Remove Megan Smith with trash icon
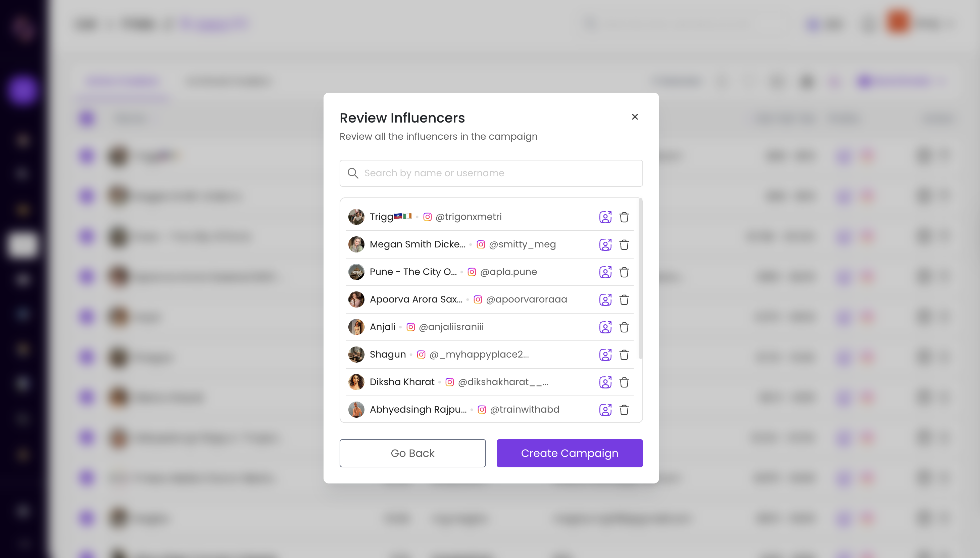Screen dimensions: 980x558 [x=624, y=245]
